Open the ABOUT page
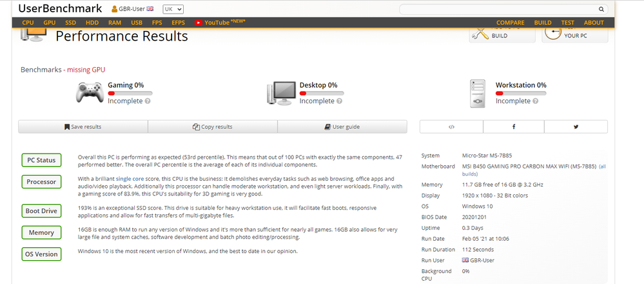 [x=594, y=23]
